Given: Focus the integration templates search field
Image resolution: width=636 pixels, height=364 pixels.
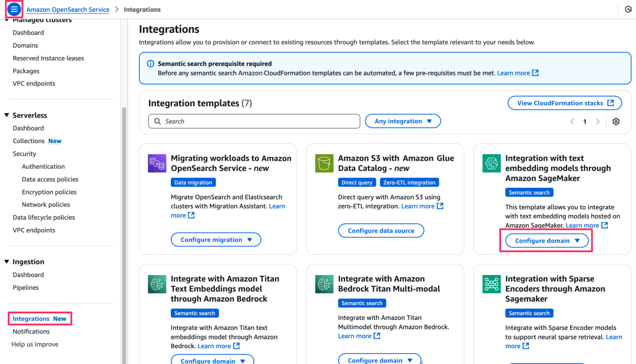Looking at the screenshot, I should click(254, 121).
